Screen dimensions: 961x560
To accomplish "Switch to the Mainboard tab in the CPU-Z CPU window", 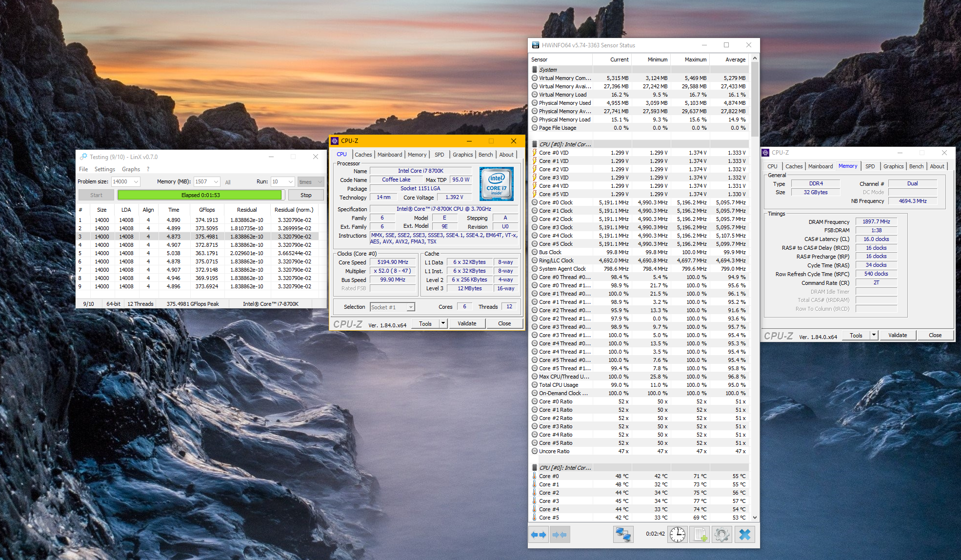I will point(390,155).
